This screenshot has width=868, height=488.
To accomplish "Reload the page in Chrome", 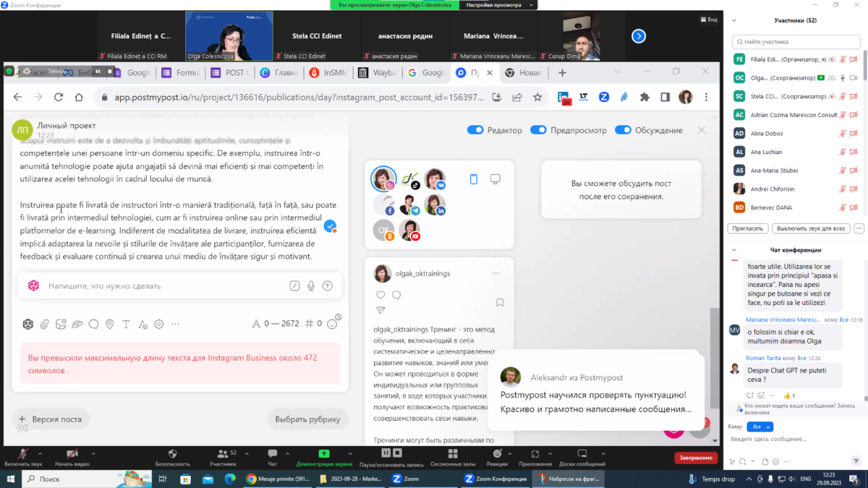I will 59,97.
